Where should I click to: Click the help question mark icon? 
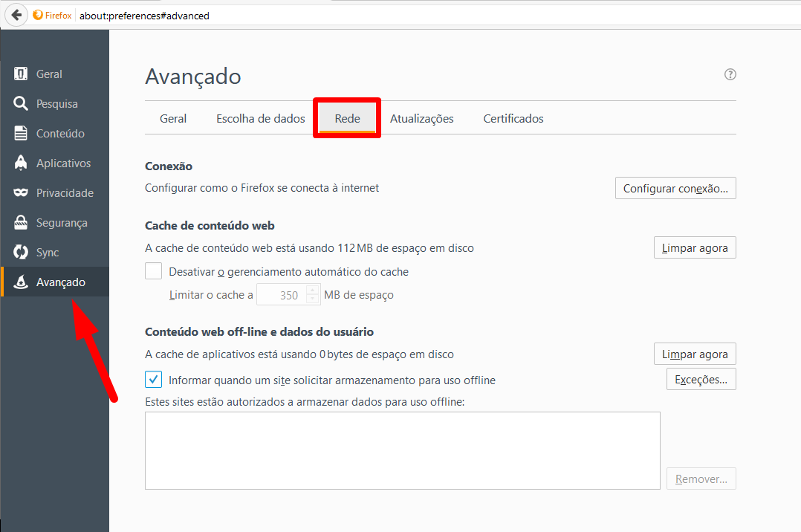(730, 74)
